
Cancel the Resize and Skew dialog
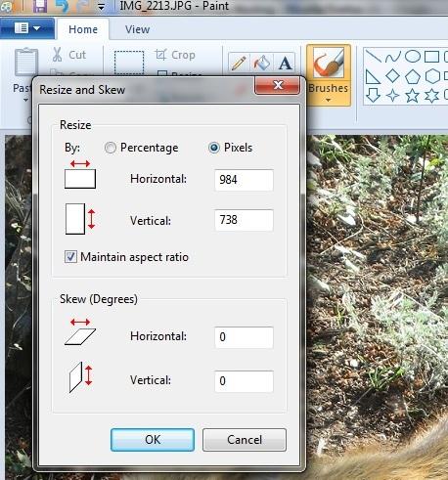[245, 440]
